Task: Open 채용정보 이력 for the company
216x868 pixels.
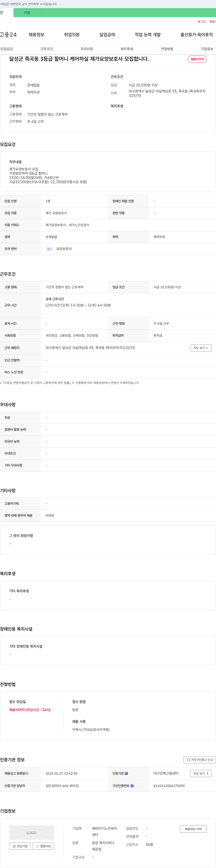Action: (x=193, y=829)
